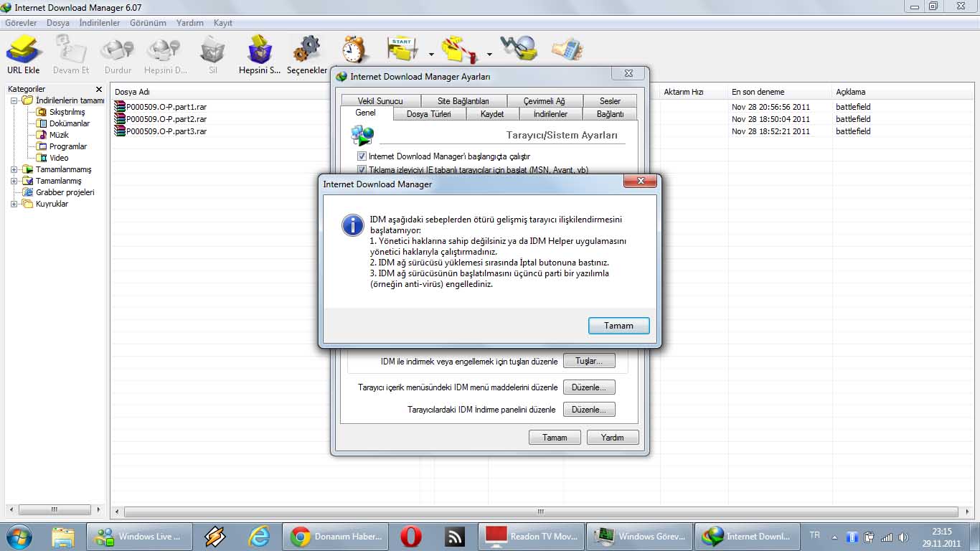Viewport: 980px width, 551px height.
Task: Click the Sil delete toolbar icon
Action: (x=213, y=55)
